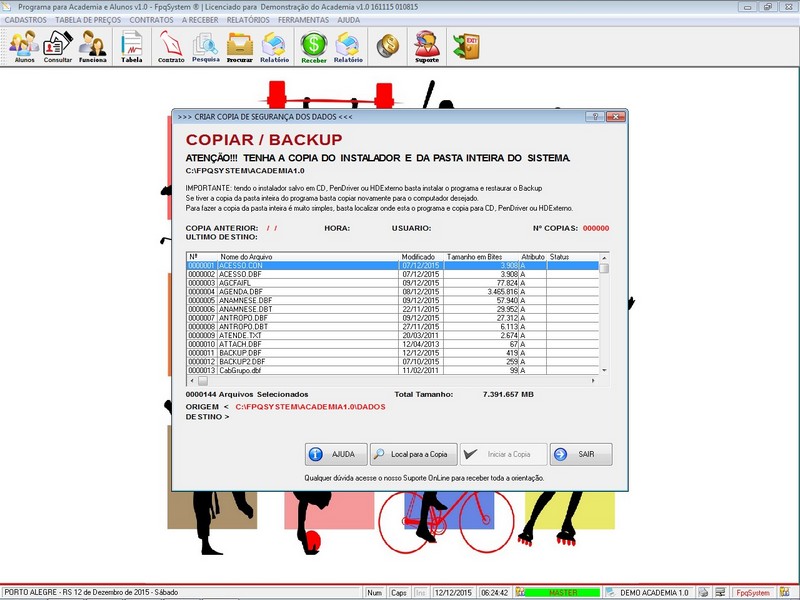Open the TABELA DE PREÇOS menu
This screenshot has height=600, width=800.
(x=88, y=20)
